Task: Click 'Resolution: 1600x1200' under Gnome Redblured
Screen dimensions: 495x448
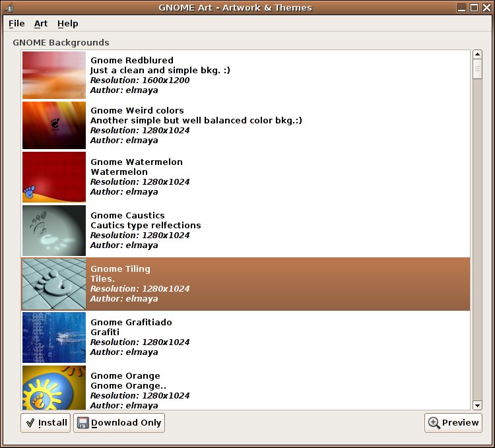Action: pyautogui.click(x=140, y=80)
